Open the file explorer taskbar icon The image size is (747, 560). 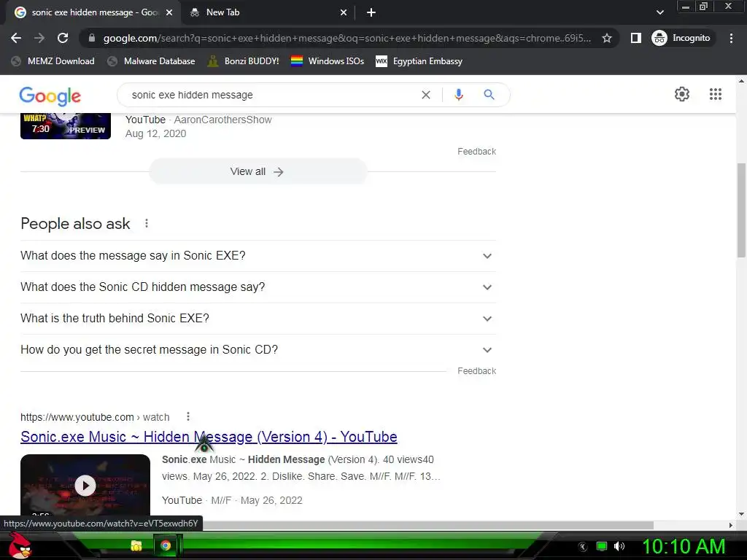136,545
